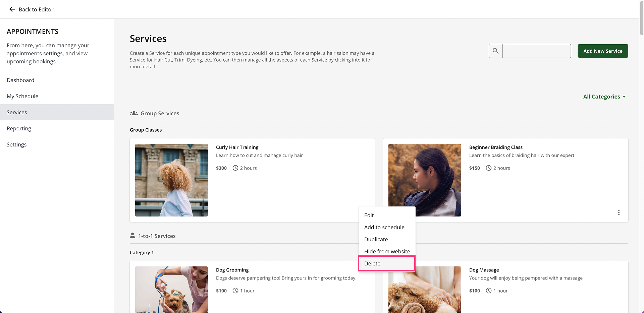
Task: Click '2 hours' duration on Curly Hair Training
Action: click(x=248, y=168)
